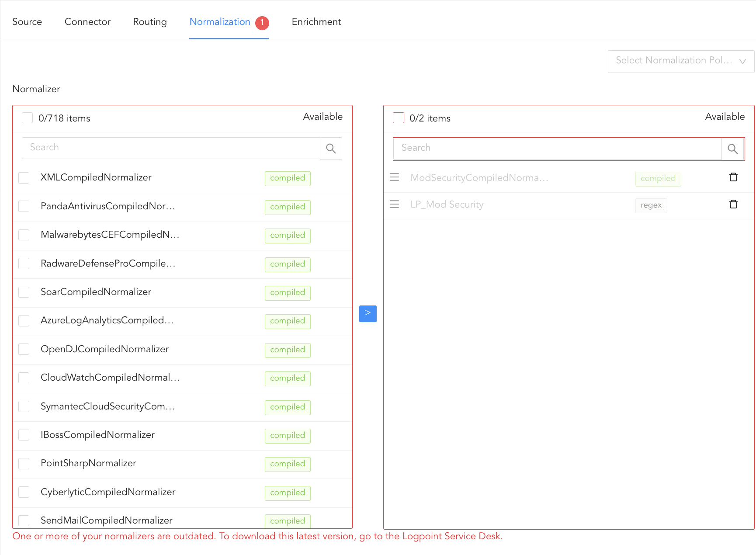
Task: Open the Routing tab
Action: tap(149, 22)
